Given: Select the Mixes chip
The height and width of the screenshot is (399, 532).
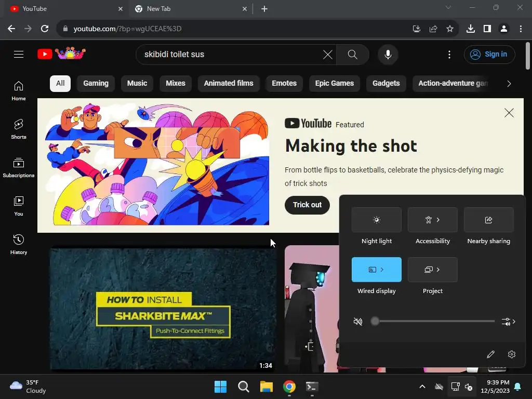Looking at the screenshot, I should click(176, 84).
